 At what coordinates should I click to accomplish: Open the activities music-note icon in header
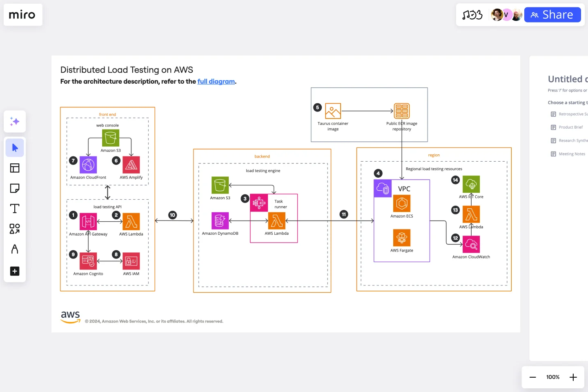(472, 15)
